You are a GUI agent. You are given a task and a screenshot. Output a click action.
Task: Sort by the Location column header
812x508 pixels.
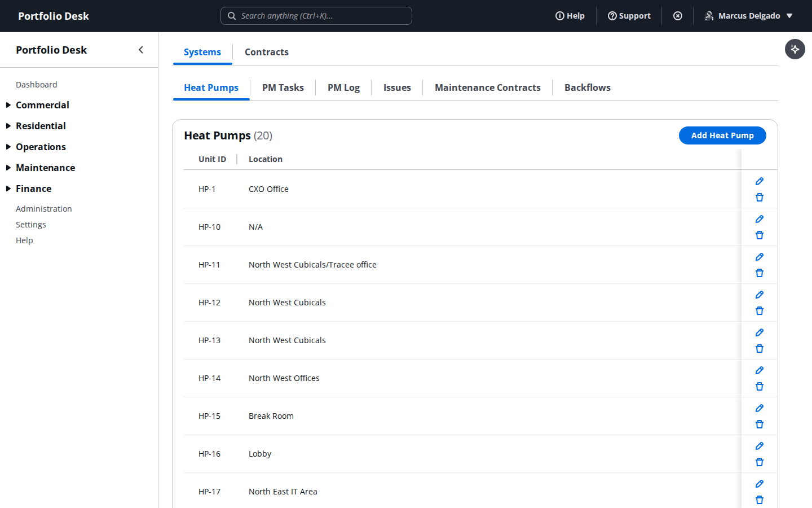tap(266, 159)
